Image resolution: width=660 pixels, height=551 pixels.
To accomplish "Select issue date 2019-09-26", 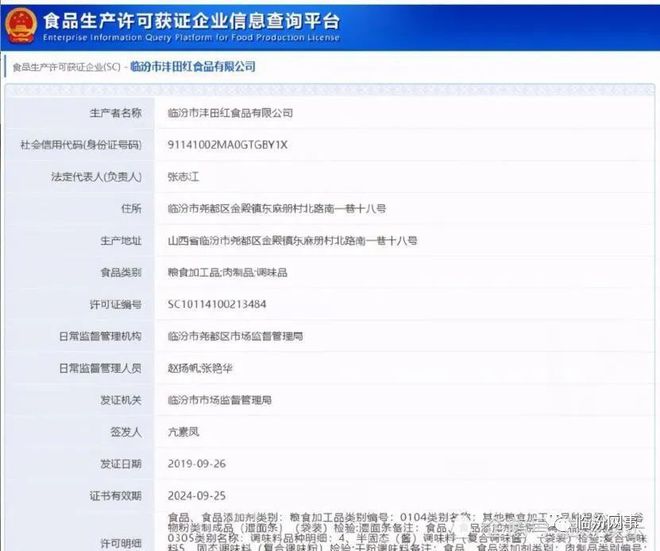I will 197,464.
